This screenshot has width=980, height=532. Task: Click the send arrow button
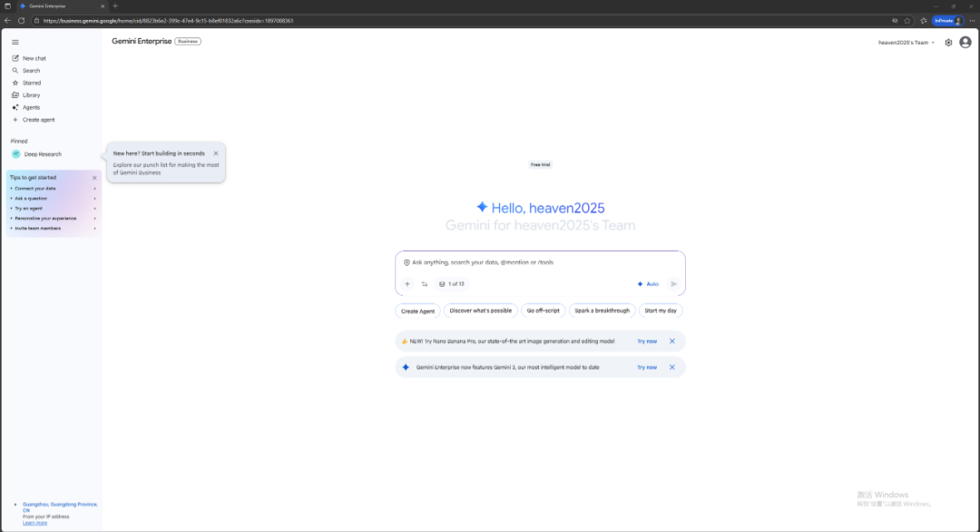pyautogui.click(x=673, y=284)
